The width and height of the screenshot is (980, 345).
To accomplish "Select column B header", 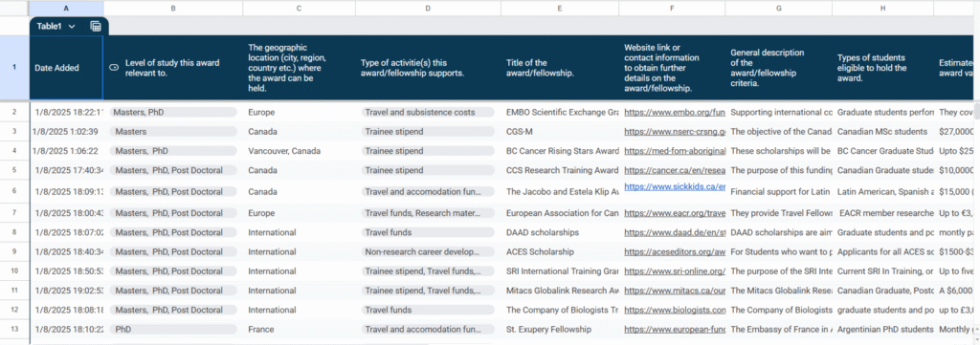I will [173, 8].
